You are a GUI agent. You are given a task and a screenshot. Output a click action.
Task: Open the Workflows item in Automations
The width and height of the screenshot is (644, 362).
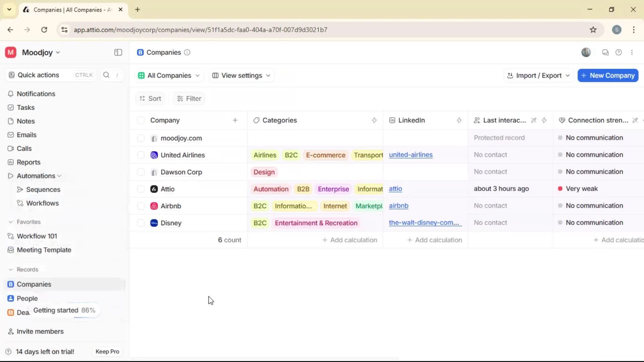pos(42,203)
